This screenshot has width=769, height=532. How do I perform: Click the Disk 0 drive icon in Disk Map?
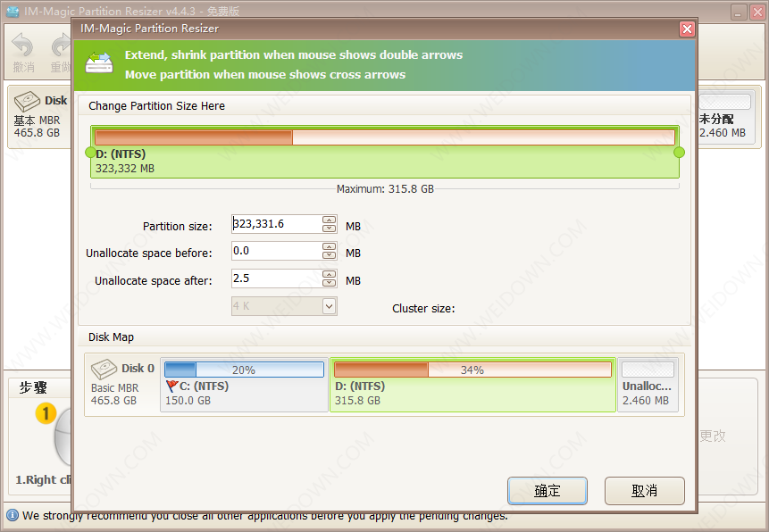tap(104, 370)
